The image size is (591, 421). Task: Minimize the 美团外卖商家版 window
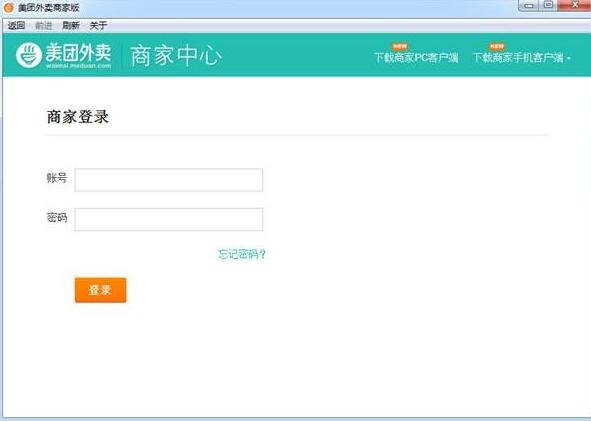(529, 5)
